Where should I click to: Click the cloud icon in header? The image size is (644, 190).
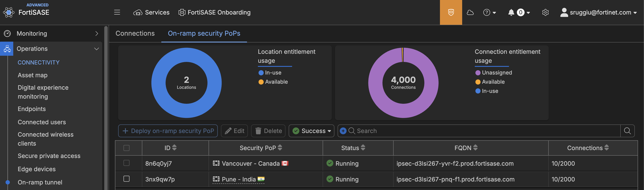coord(470,12)
